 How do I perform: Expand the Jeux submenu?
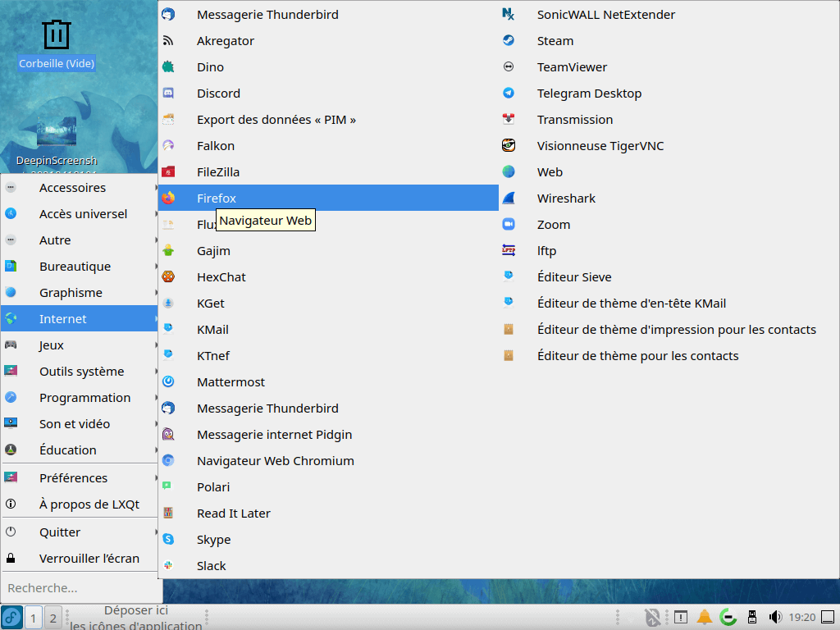click(x=80, y=345)
